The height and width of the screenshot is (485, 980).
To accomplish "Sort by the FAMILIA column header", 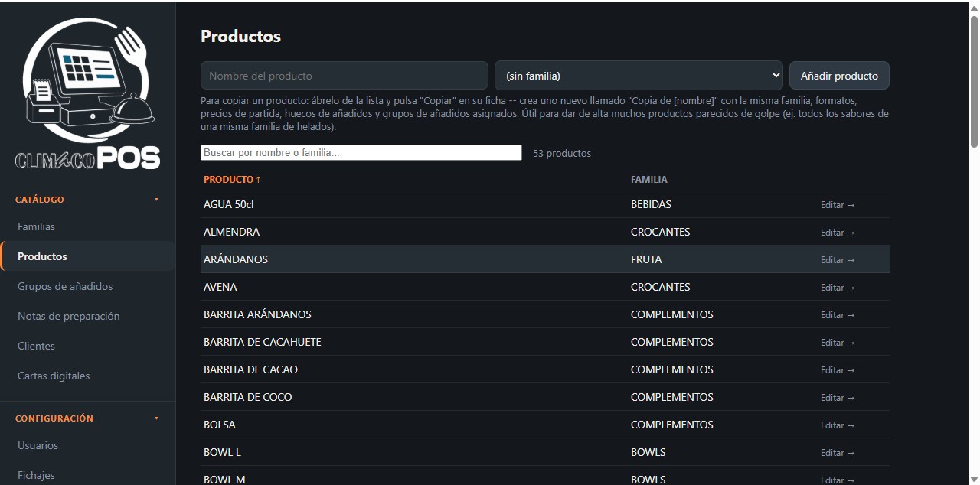I will tap(649, 180).
